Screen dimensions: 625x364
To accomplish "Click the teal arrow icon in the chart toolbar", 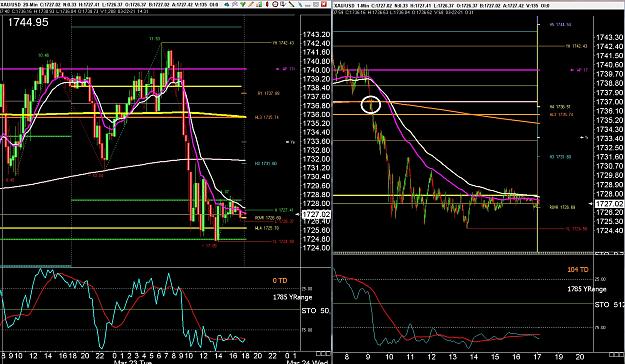I will pyautogui.click(x=227, y=4).
